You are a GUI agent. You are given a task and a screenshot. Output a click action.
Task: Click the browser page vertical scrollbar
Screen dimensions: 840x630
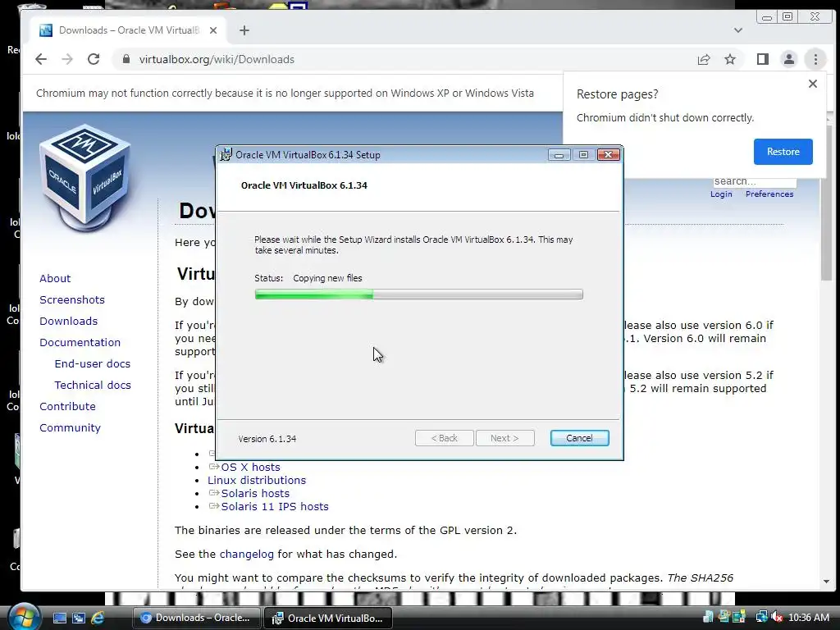(826, 203)
